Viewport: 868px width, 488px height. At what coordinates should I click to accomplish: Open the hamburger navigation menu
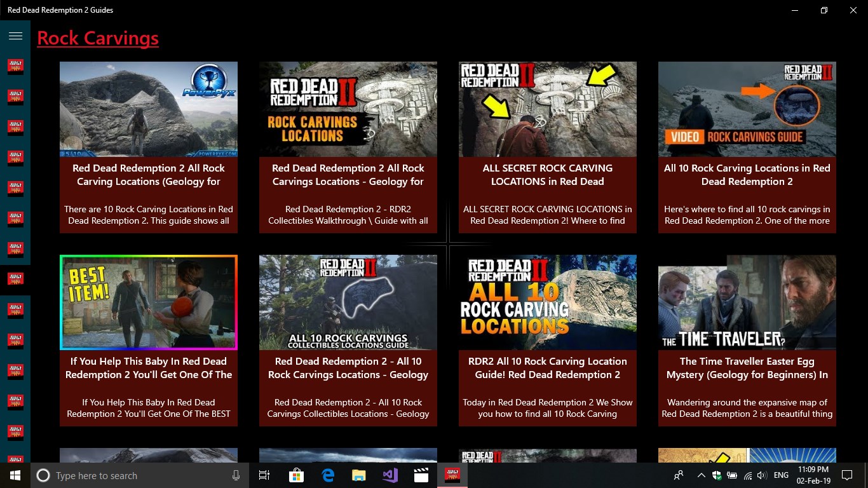pyautogui.click(x=15, y=36)
